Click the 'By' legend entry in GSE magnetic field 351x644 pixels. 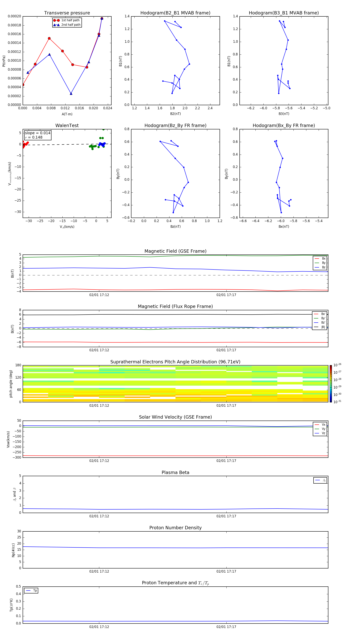coord(320,263)
